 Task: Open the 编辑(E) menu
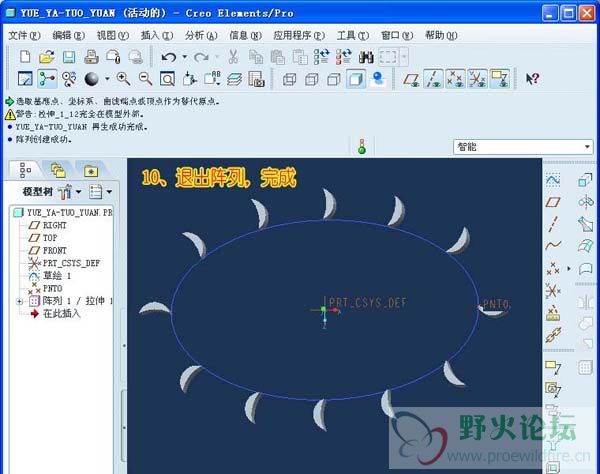click(68, 36)
